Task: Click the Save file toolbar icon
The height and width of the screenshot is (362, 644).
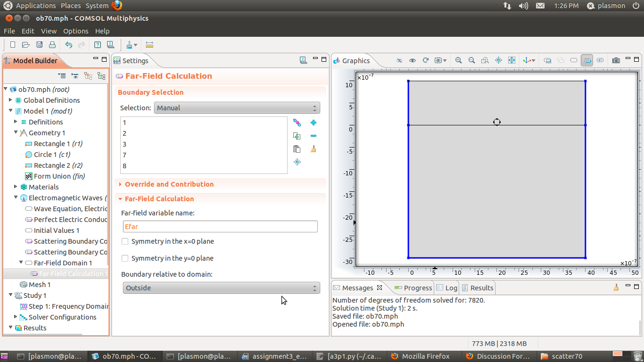Action: pos(39,45)
